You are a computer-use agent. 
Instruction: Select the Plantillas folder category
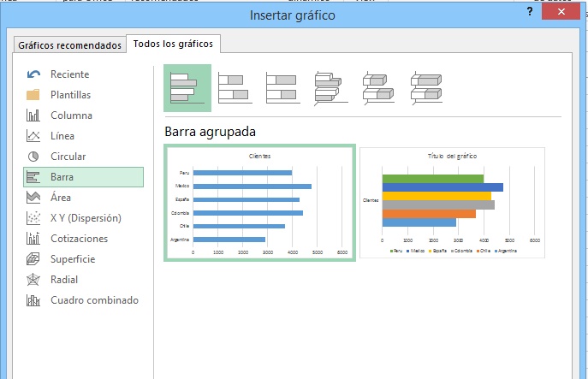tap(70, 95)
